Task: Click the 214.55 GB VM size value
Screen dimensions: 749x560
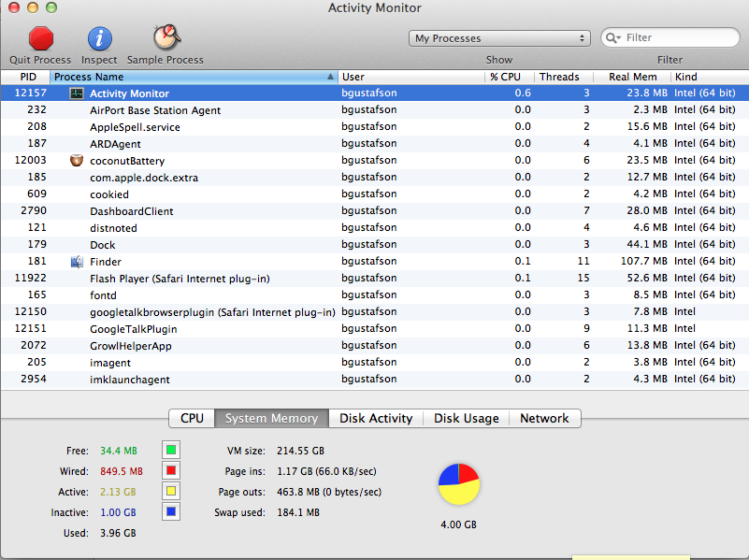Action: [300, 451]
